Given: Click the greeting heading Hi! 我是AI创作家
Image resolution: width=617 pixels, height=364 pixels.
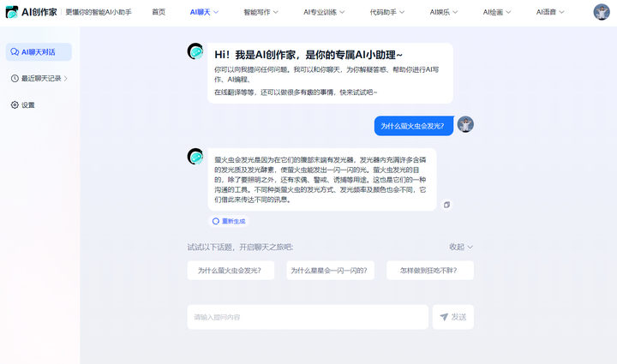Looking at the screenshot, I should (x=308, y=55).
